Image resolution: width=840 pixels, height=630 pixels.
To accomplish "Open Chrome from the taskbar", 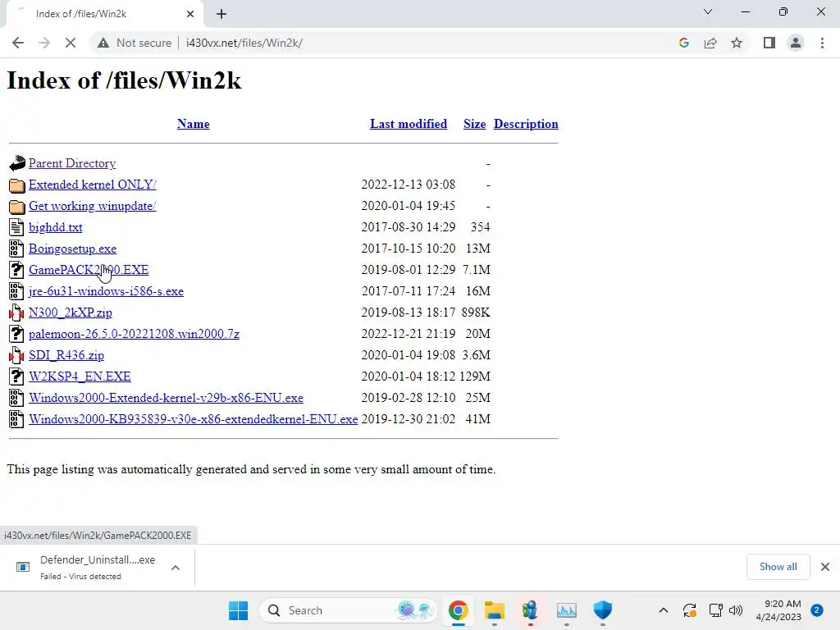I will (x=458, y=610).
